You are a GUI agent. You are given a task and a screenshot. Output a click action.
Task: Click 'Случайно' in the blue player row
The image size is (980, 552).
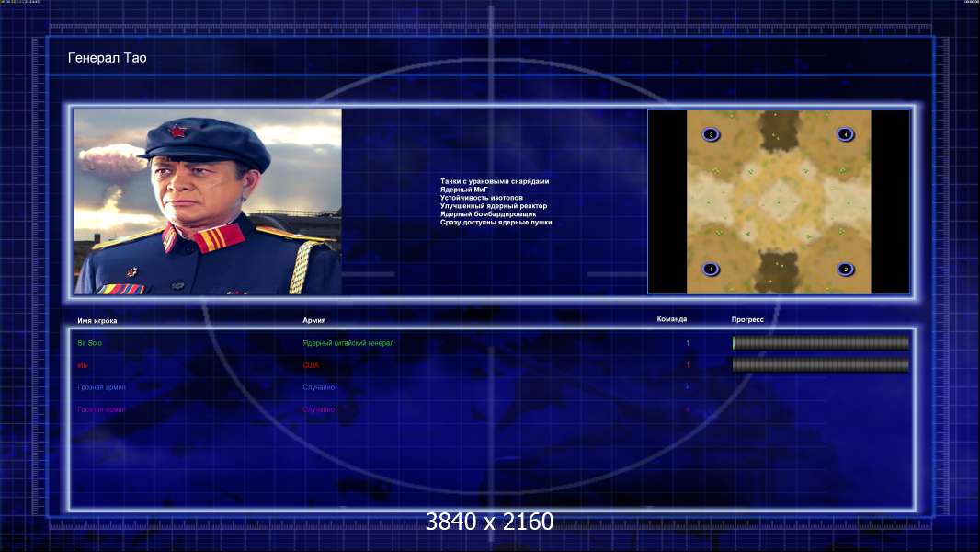pyautogui.click(x=319, y=387)
